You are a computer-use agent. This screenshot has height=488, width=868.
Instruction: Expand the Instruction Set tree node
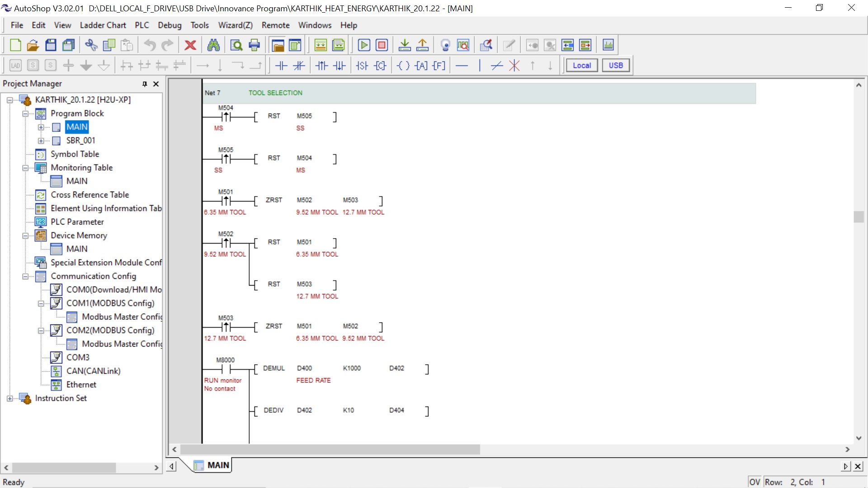click(10, 398)
